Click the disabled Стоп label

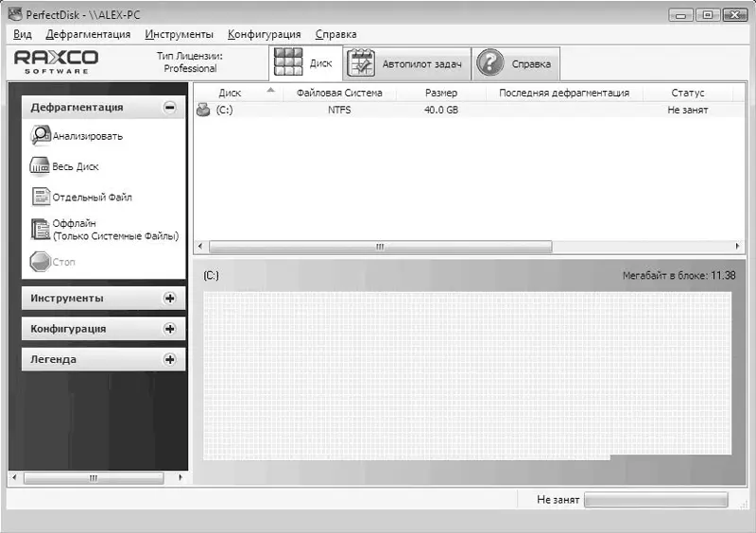[x=63, y=262]
